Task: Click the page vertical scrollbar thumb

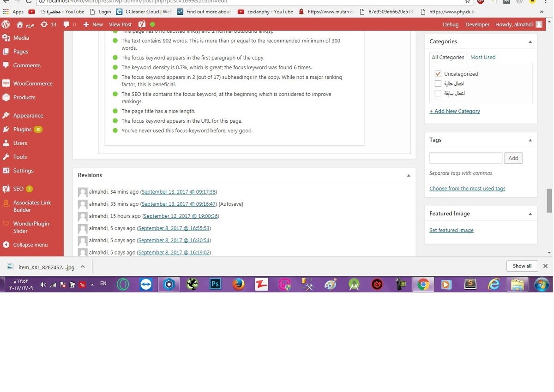Action: (x=549, y=200)
